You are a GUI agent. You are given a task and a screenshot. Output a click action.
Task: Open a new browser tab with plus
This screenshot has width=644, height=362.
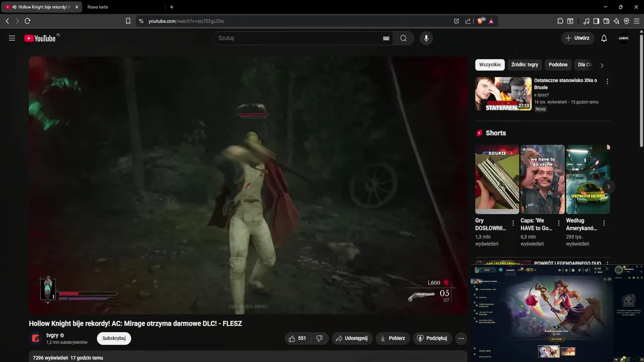point(172,7)
